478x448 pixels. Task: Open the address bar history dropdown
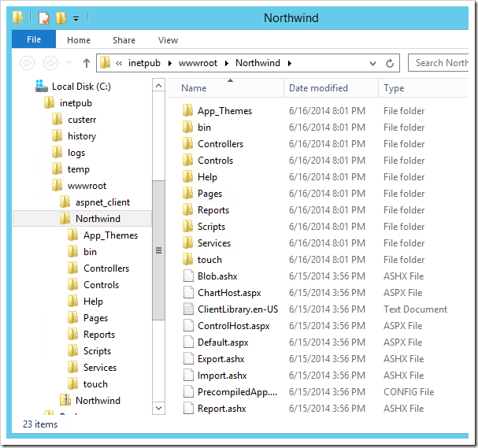(372, 64)
